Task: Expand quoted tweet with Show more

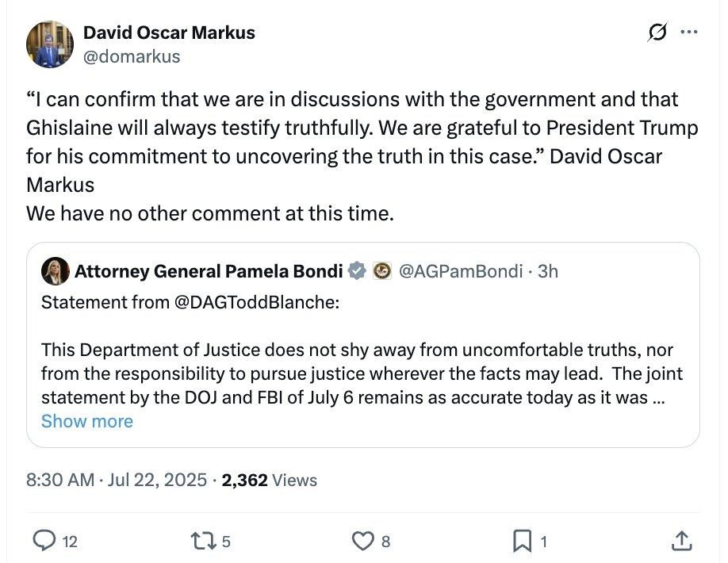Action: pos(87,421)
